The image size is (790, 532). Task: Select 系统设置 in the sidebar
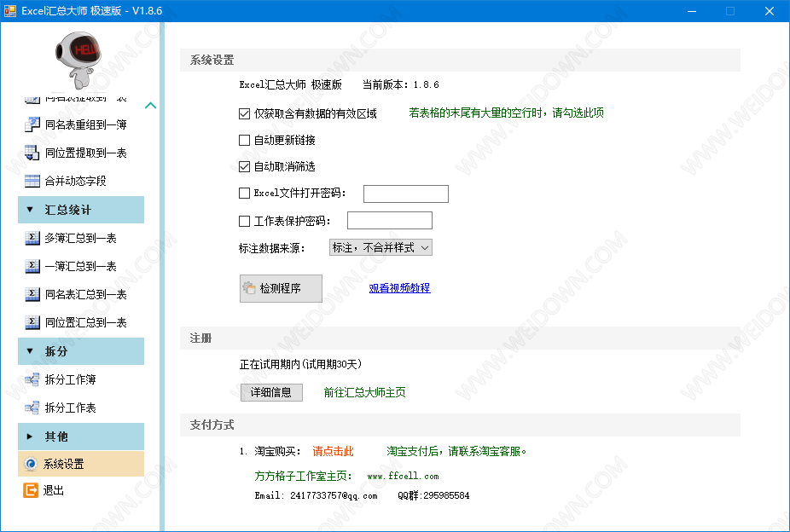80,464
